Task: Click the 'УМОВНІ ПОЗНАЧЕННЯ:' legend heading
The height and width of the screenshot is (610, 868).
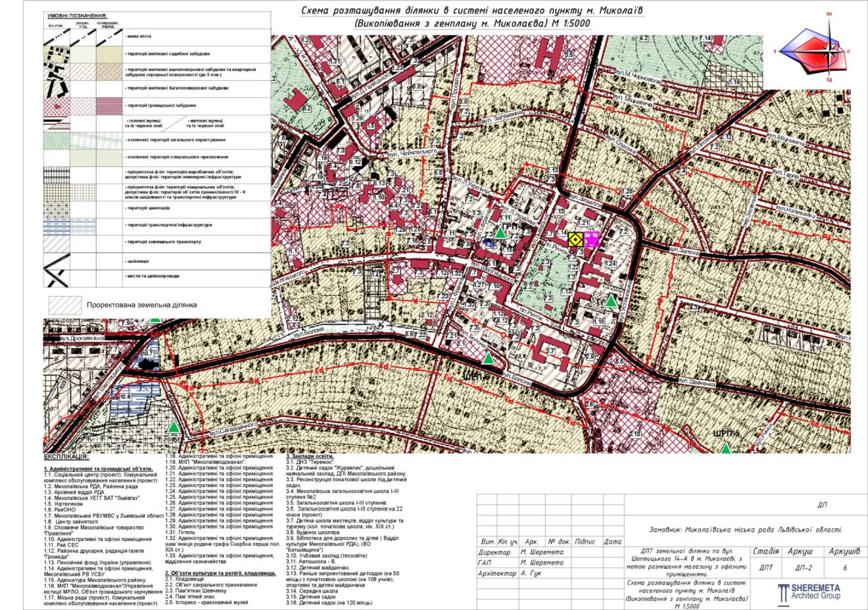Action: click(78, 15)
